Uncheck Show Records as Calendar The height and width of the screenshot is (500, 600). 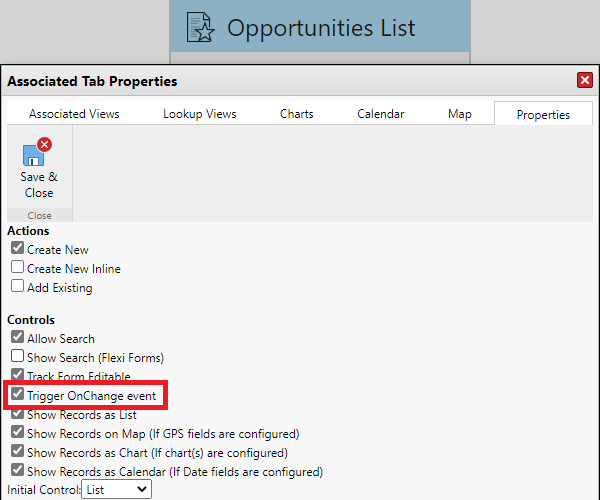tap(17, 472)
